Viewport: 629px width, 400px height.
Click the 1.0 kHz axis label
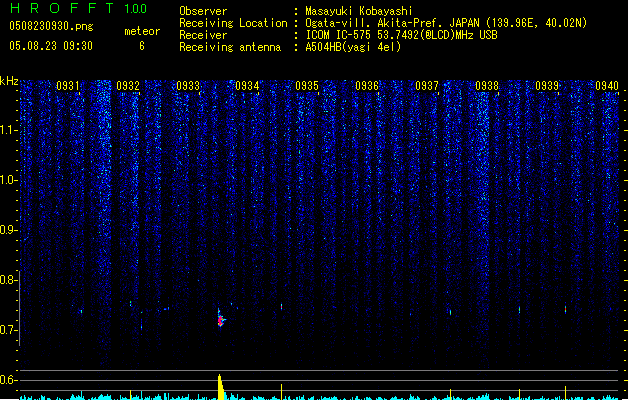9,180
